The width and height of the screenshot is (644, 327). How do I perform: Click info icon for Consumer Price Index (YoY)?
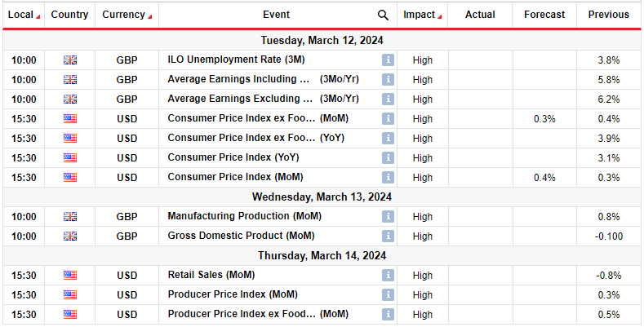coord(388,158)
